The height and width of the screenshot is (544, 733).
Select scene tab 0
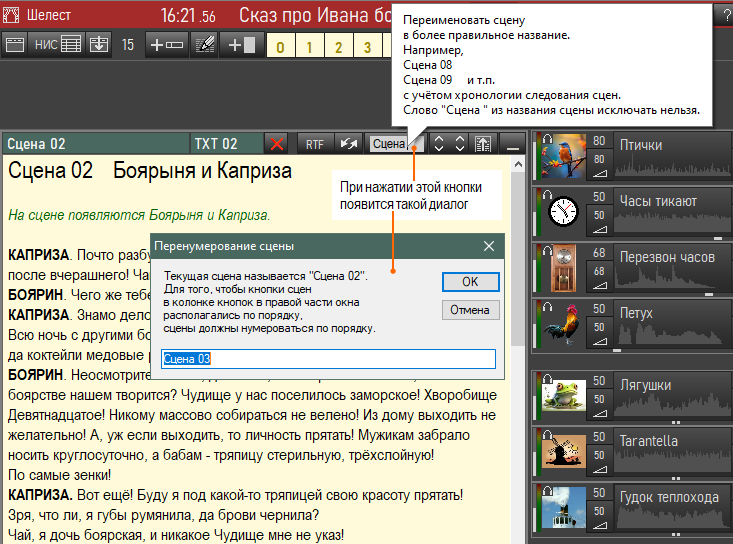[280, 47]
